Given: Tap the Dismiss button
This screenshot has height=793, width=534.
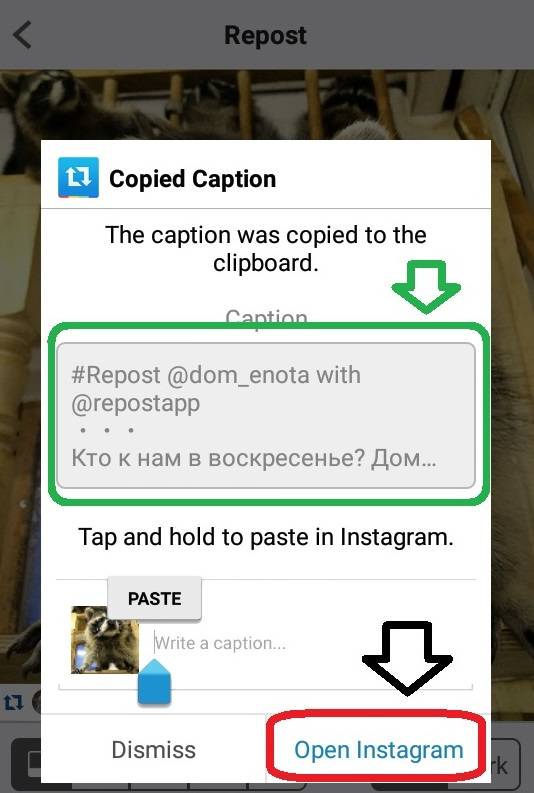Looking at the screenshot, I should coord(153,750).
